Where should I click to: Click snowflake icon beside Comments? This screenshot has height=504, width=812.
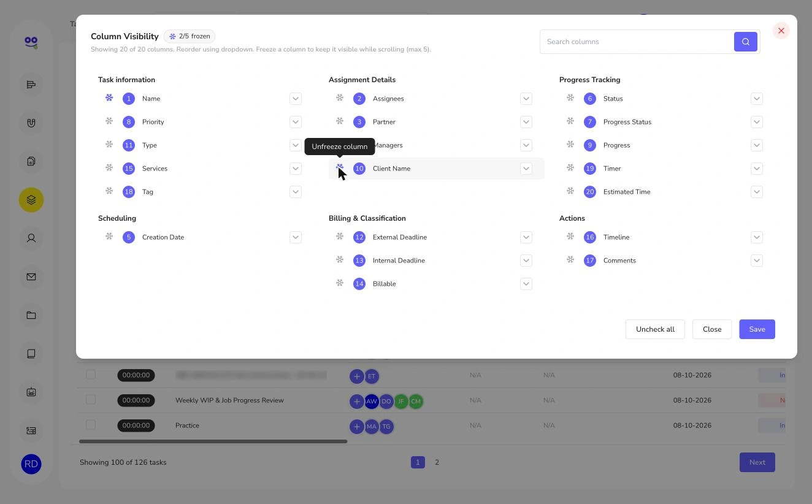pyautogui.click(x=570, y=259)
